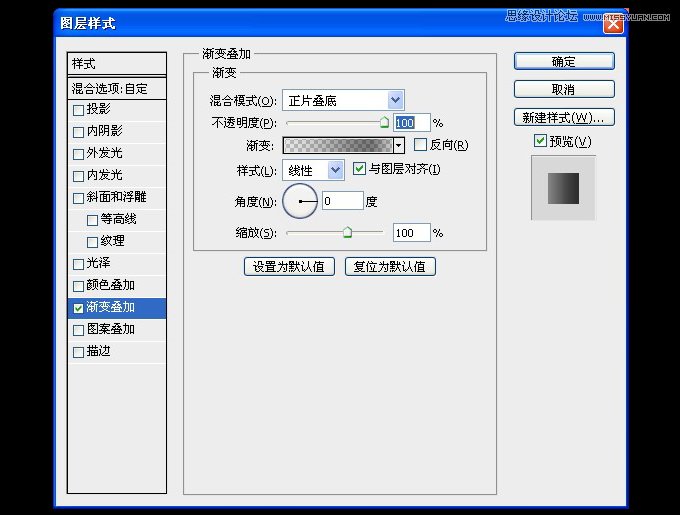Click the style preview thumbnail
This screenshot has height=515, width=680.
pos(563,188)
